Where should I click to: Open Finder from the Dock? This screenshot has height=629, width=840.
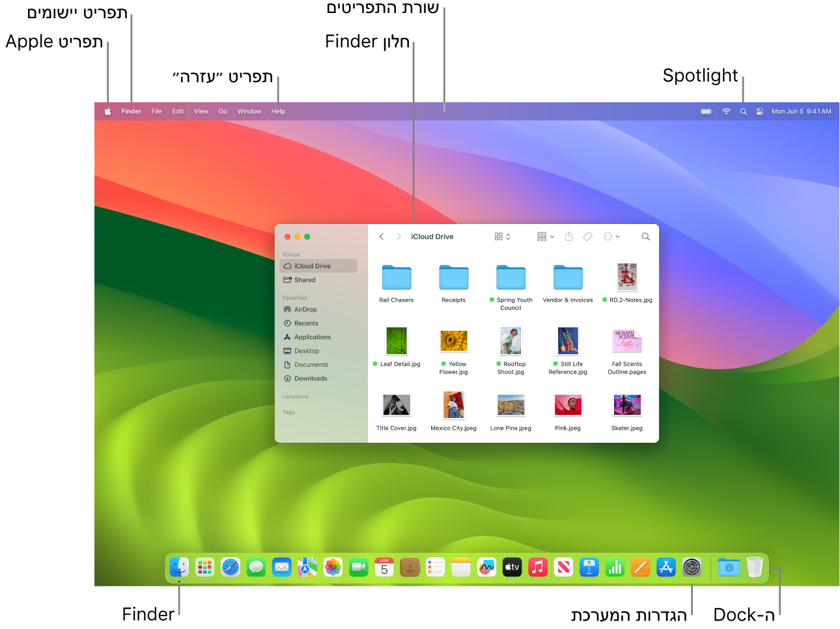click(179, 567)
